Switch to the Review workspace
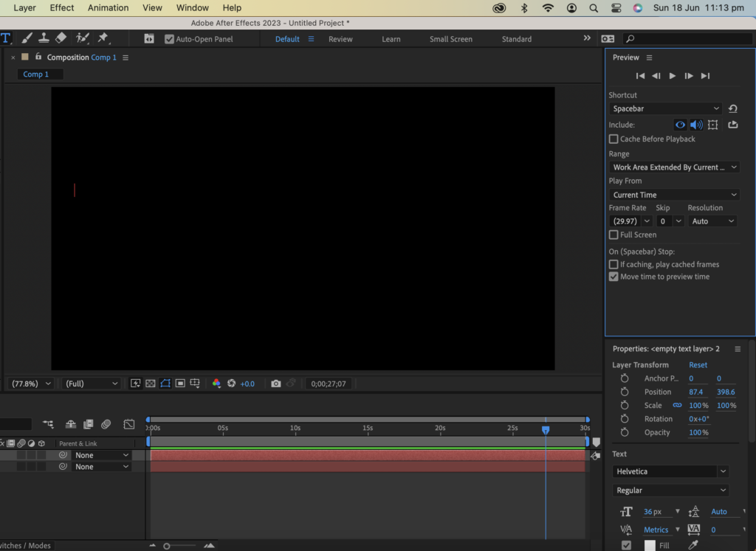This screenshot has height=551, width=756. click(x=340, y=39)
